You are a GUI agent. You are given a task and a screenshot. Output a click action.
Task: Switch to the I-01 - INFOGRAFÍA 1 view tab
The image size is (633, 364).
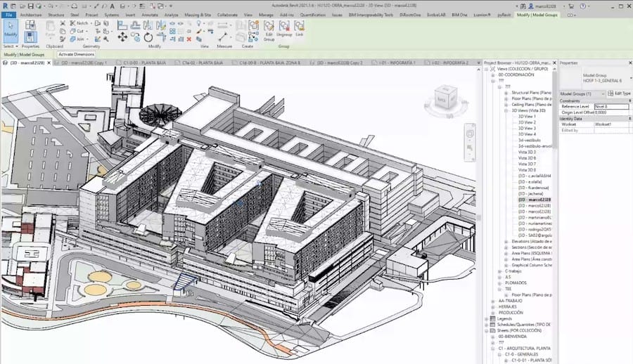click(x=397, y=63)
